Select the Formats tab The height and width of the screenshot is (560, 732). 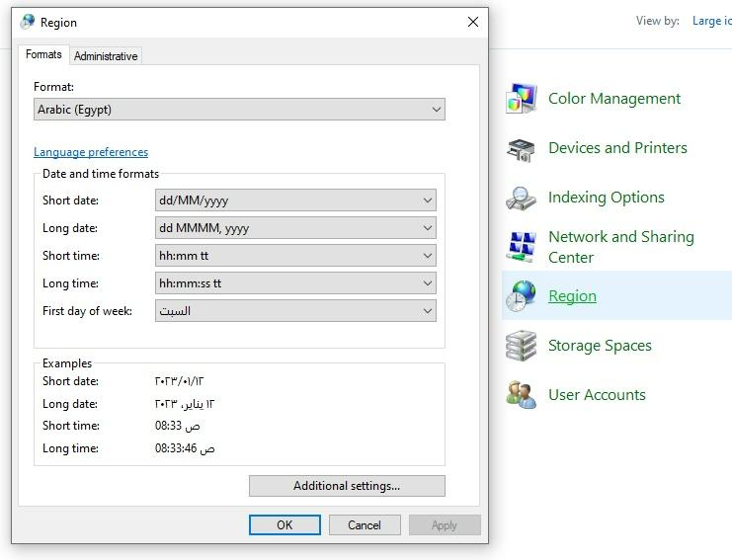[x=43, y=54]
